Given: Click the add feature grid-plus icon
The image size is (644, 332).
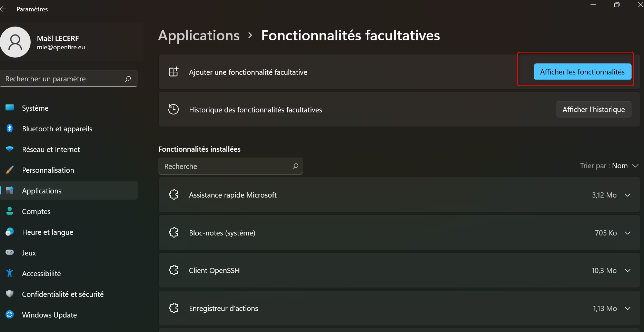Looking at the screenshot, I should pos(174,72).
